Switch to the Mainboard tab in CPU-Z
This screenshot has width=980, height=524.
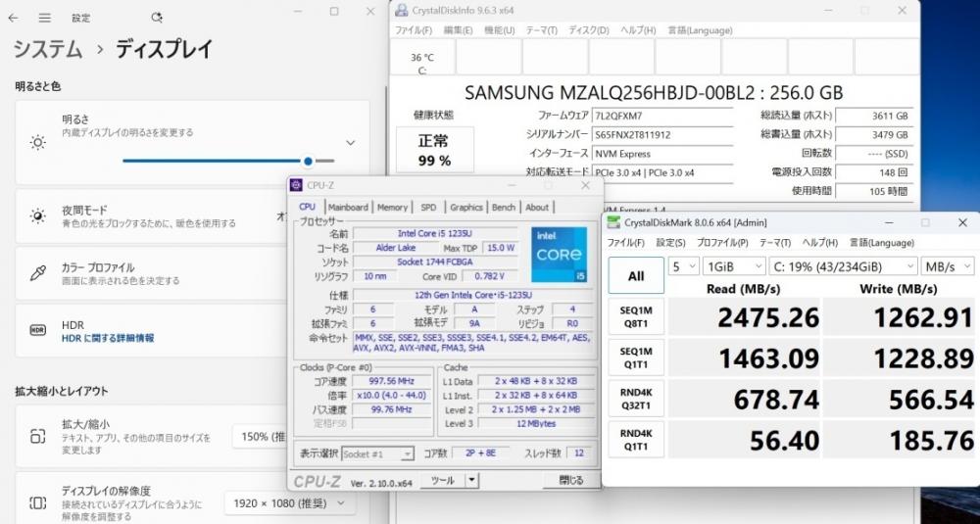348,208
